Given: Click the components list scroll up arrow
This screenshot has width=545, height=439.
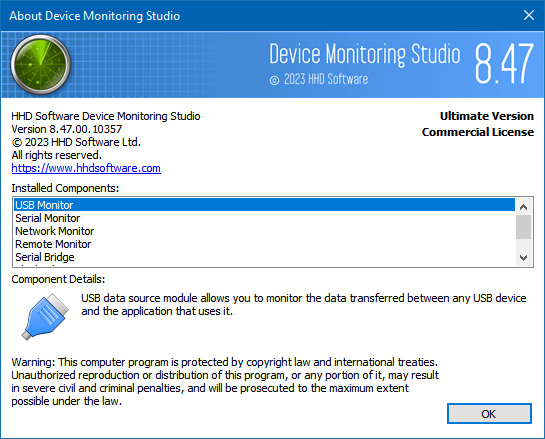Looking at the screenshot, I should 523,207.
